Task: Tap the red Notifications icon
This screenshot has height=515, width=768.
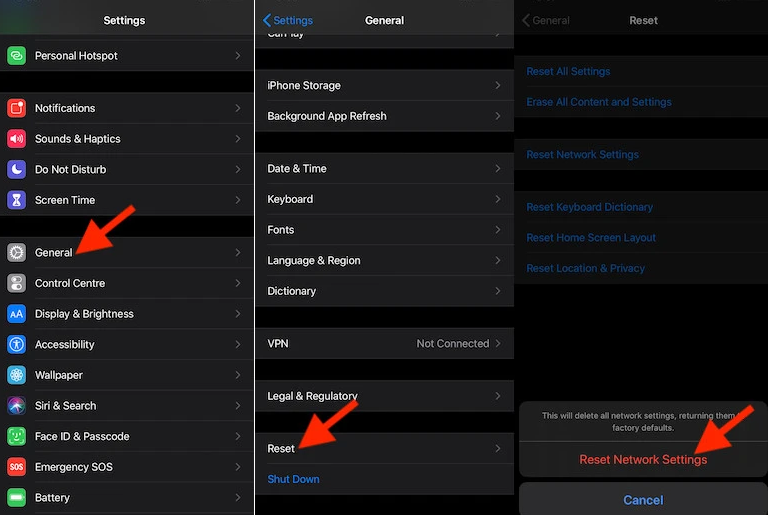Action: point(16,108)
